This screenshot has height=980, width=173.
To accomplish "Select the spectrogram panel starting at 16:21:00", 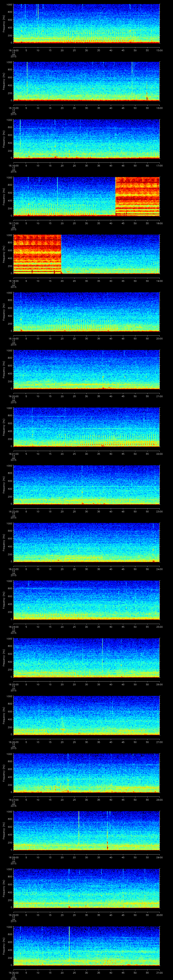I will click(86, 427).
